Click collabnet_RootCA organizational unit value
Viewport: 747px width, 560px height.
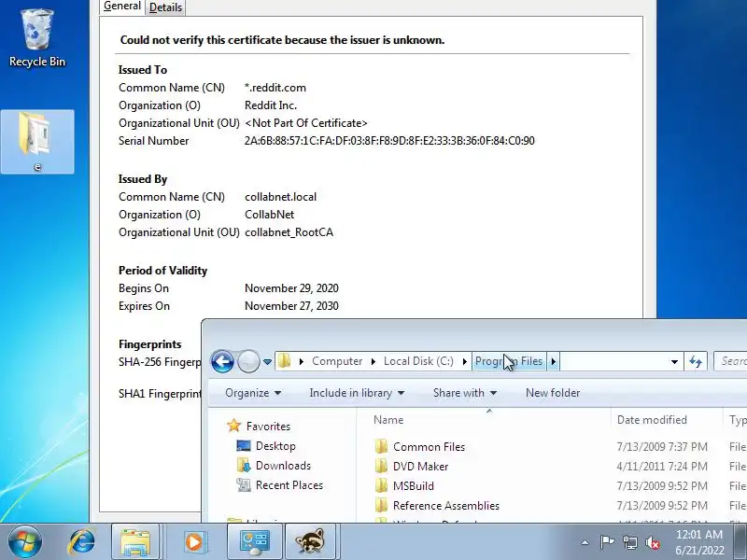click(x=289, y=232)
